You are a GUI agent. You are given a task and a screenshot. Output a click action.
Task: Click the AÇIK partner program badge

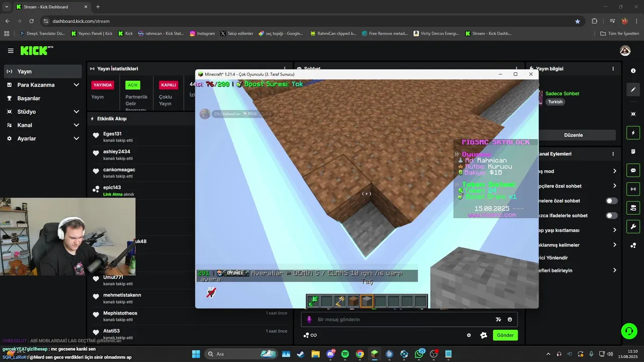coord(133,85)
